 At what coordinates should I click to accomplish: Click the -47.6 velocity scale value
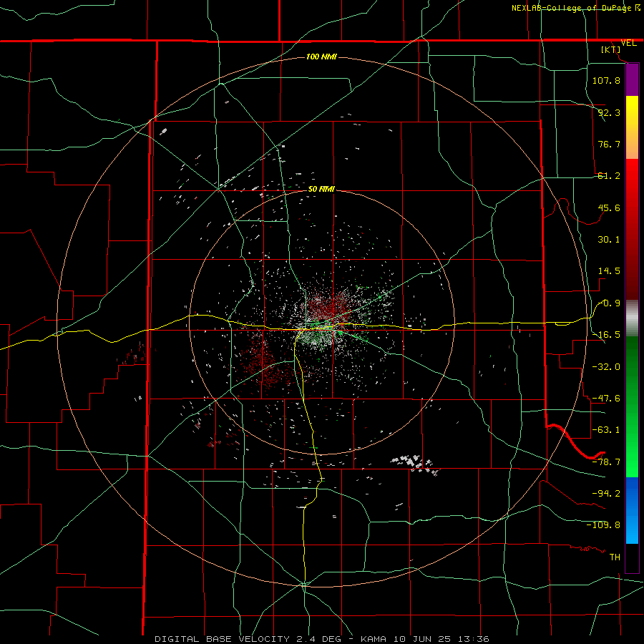(606, 399)
